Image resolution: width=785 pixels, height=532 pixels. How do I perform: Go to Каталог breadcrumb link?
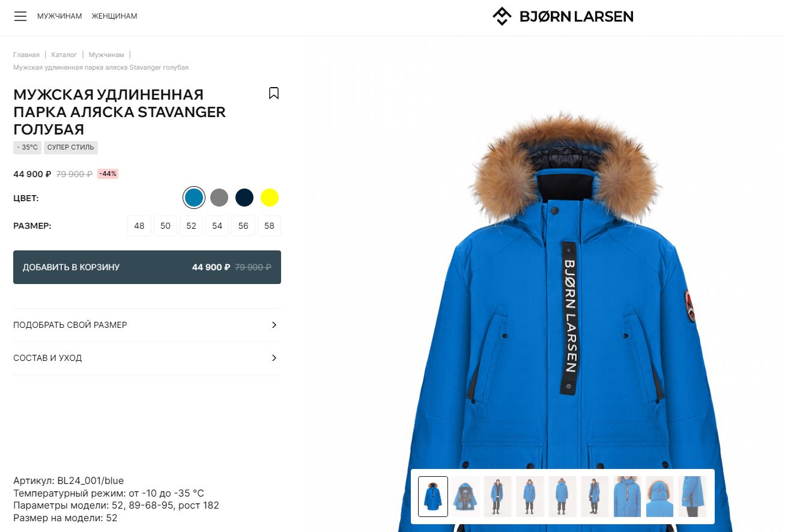click(64, 55)
